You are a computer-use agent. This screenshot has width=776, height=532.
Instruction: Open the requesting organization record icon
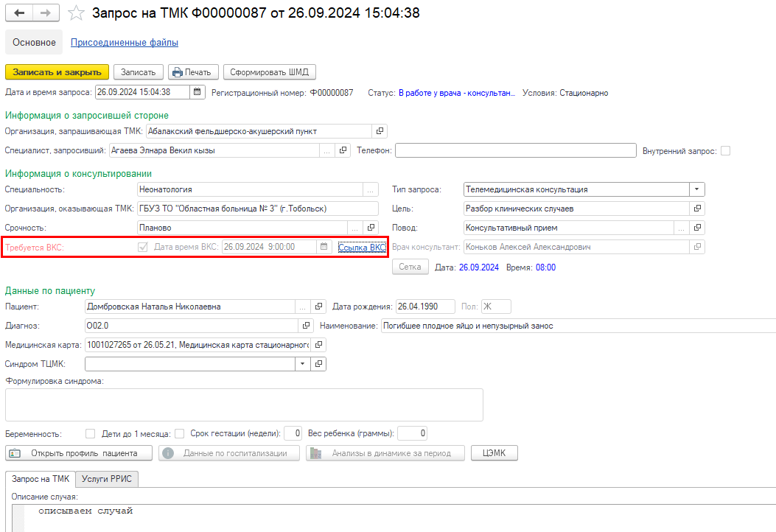tap(380, 131)
